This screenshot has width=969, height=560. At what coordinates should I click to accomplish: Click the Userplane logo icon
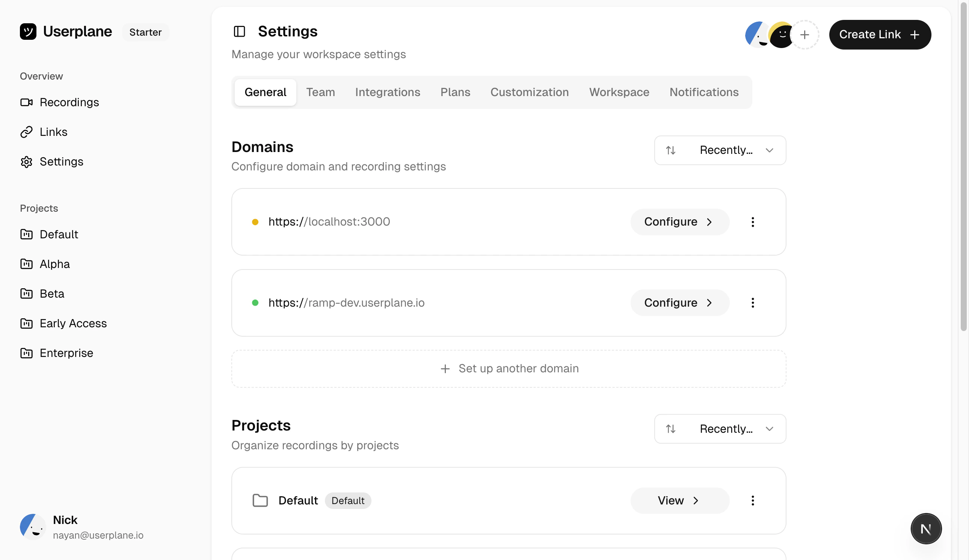tap(28, 32)
